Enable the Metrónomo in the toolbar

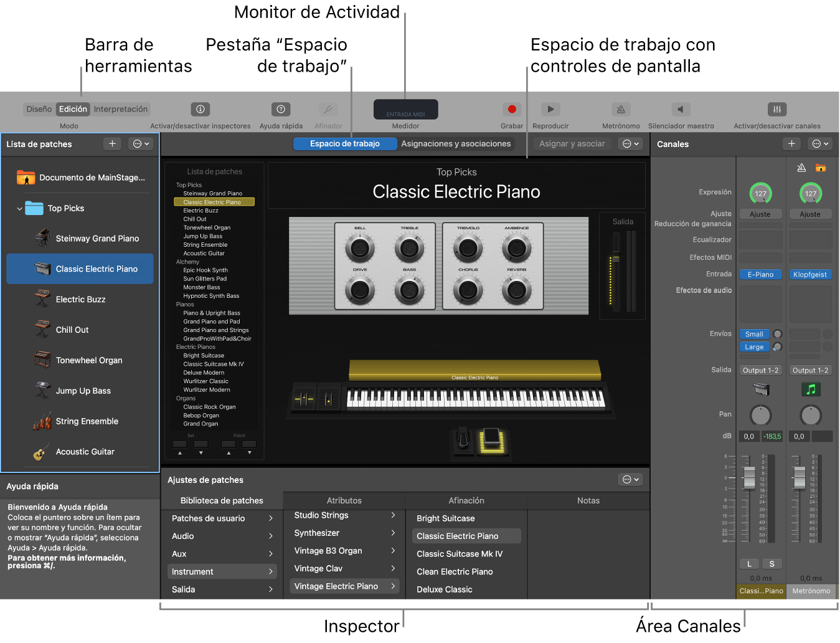pyautogui.click(x=620, y=109)
